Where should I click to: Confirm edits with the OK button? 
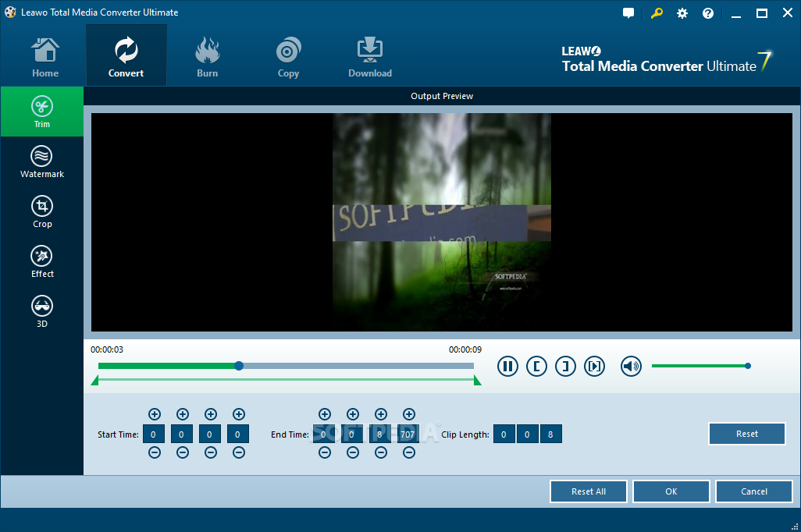[x=671, y=491]
